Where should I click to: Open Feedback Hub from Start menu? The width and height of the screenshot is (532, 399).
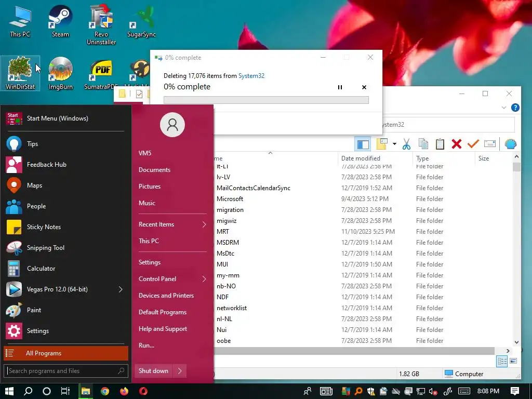click(66, 165)
